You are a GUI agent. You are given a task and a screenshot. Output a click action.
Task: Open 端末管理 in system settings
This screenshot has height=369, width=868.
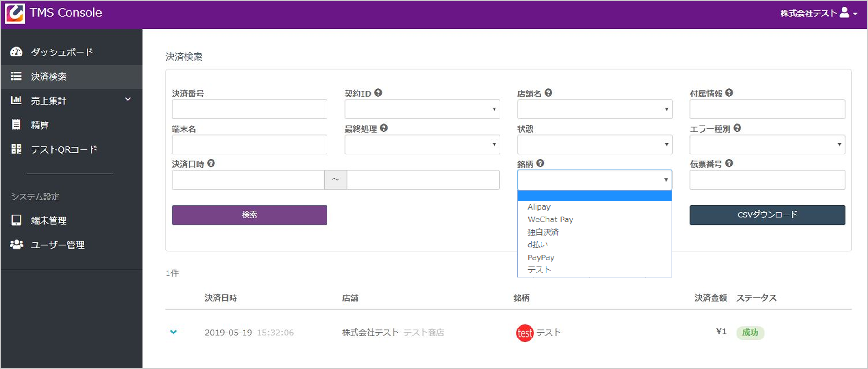pyautogui.click(x=49, y=220)
